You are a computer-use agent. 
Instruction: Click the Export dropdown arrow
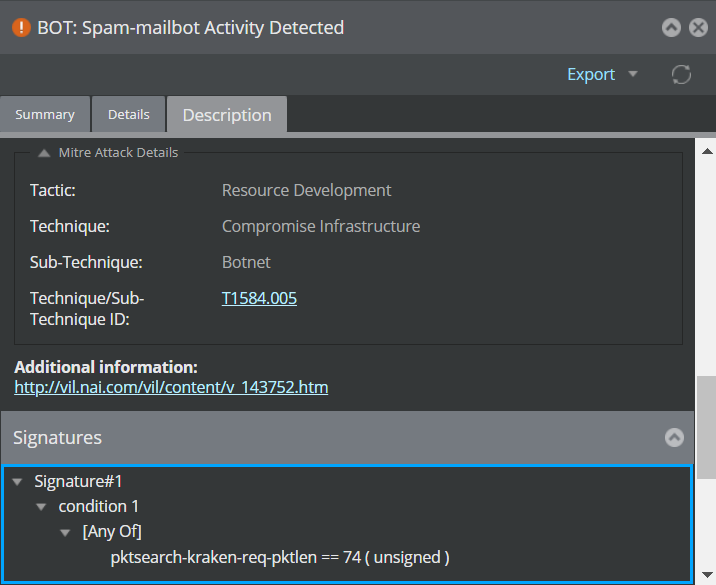tap(633, 74)
